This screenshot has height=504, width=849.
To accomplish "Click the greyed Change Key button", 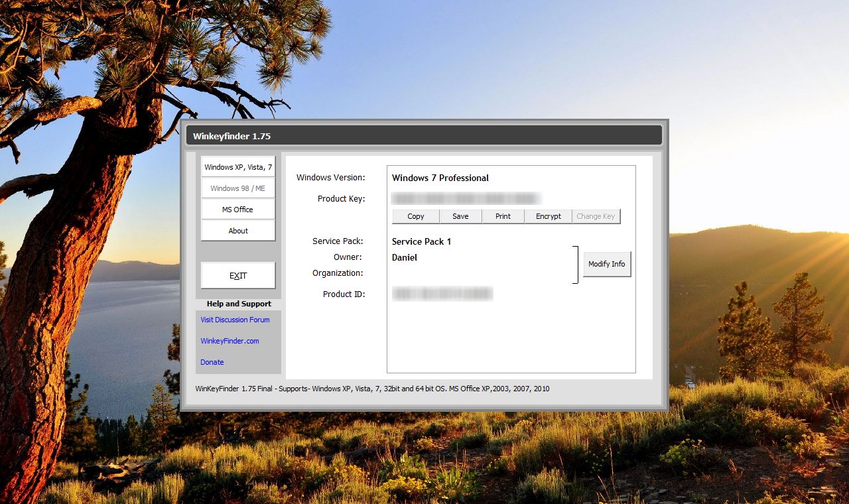I will coord(596,216).
